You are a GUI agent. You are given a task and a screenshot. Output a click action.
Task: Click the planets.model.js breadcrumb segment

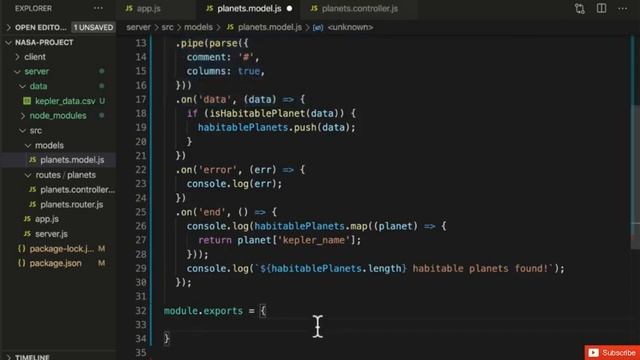(x=269, y=27)
